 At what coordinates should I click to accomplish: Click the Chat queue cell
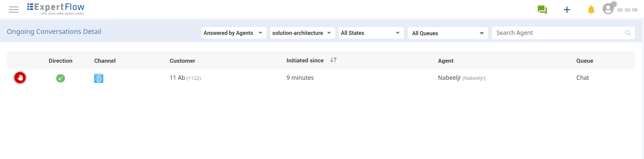pyautogui.click(x=582, y=78)
